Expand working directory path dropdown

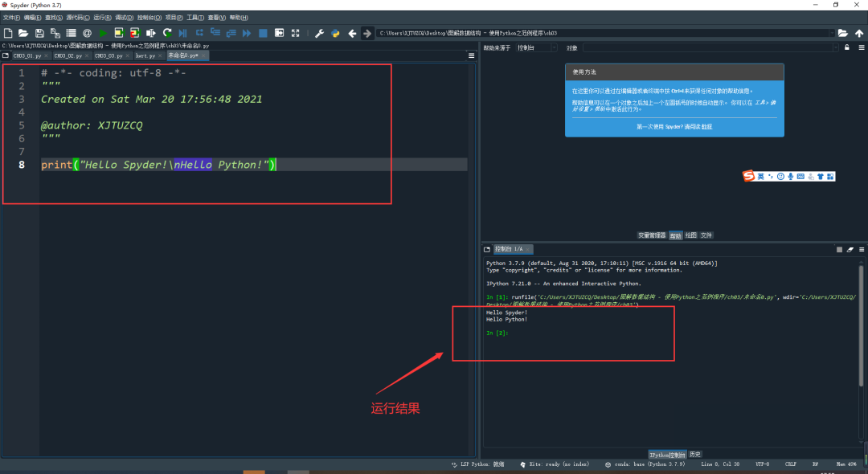point(832,33)
